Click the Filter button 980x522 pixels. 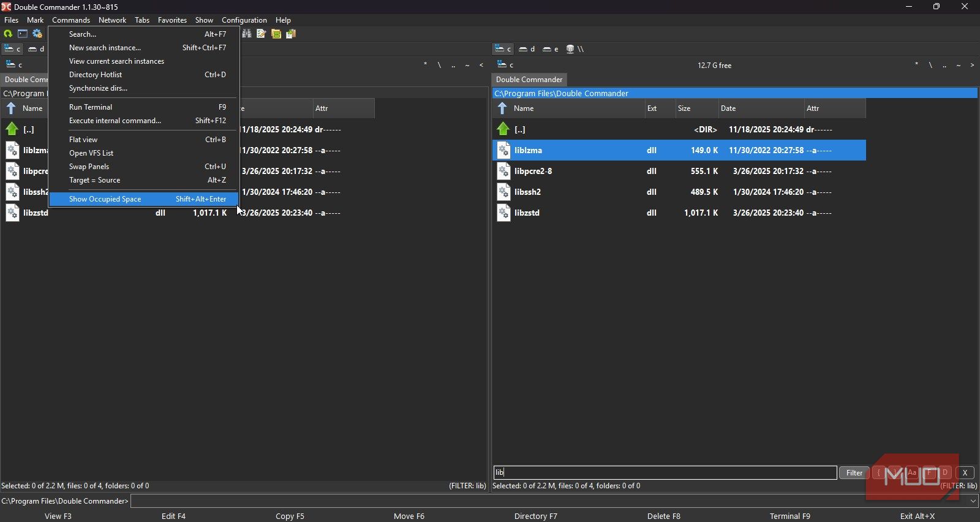pos(854,472)
